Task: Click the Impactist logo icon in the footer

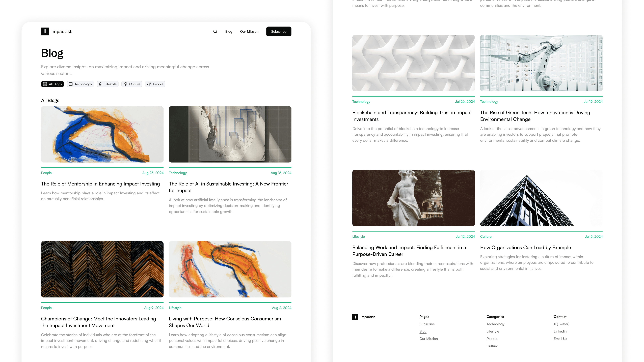Action: [355, 317]
